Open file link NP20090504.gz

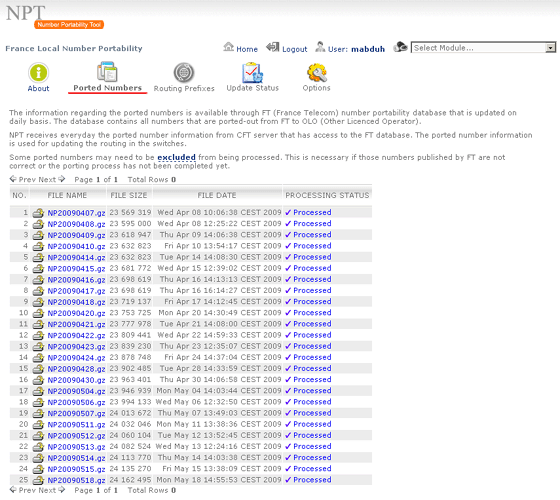click(76, 391)
